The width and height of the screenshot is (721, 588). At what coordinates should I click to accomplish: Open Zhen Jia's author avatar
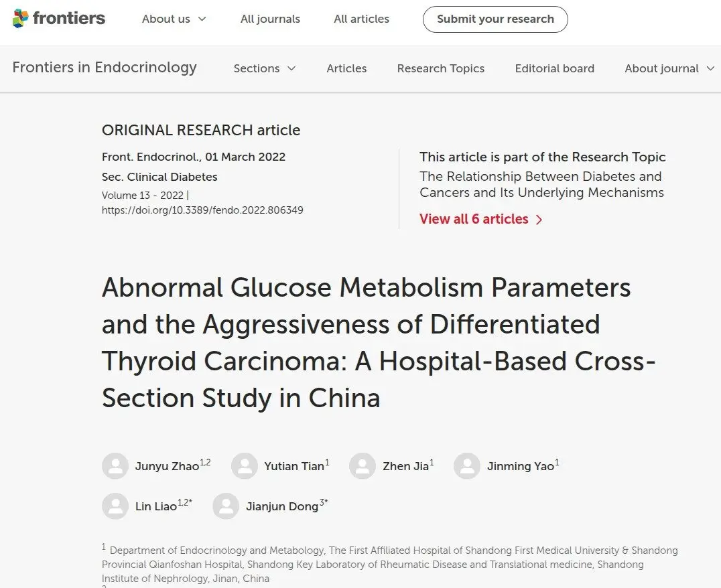[363, 465]
